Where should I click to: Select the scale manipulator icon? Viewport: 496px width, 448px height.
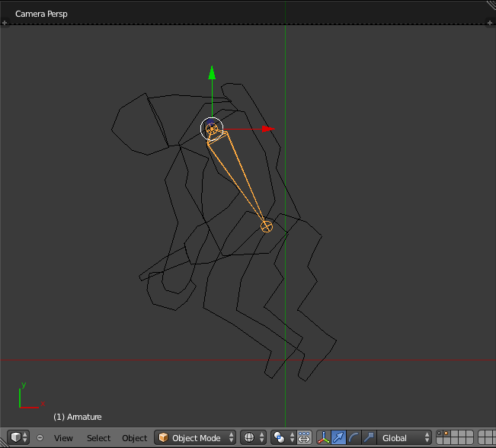[370, 438]
